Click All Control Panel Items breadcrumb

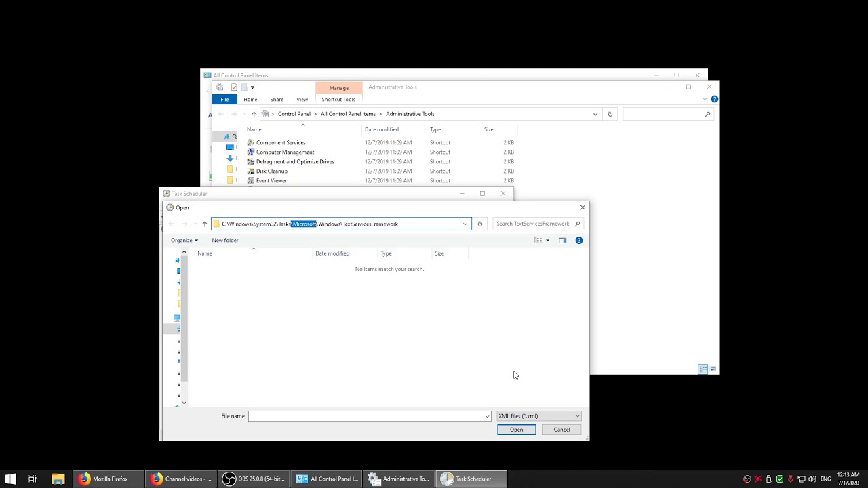348,114
